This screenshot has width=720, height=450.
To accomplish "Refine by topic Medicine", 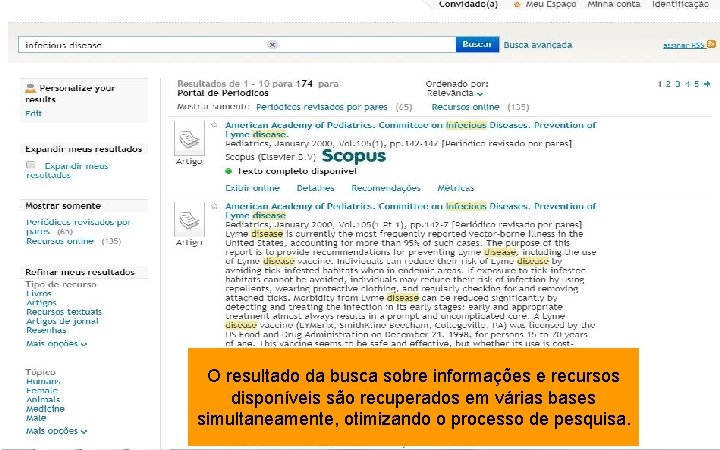I will click(45, 409).
